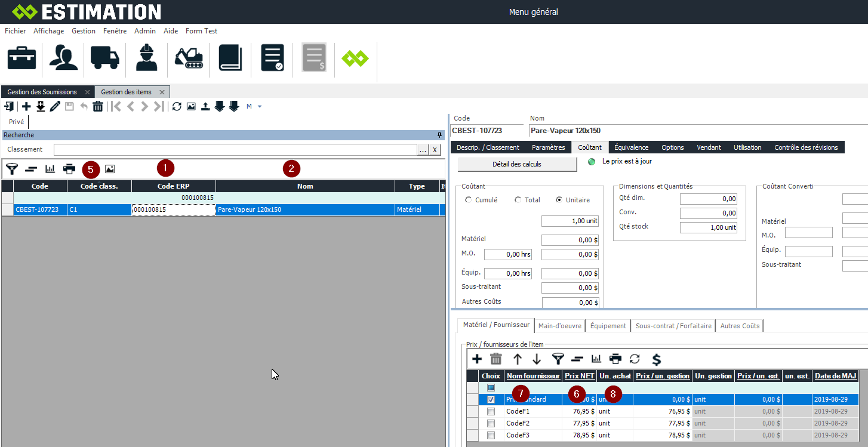Image resolution: width=868 pixels, height=447 pixels.
Task: Click the briefcase icon in main toolbar
Action: point(21,58)
